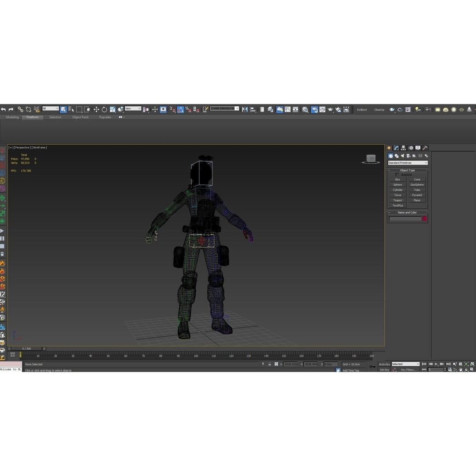Switch to the Selection ribbon tab

(55, 117)
